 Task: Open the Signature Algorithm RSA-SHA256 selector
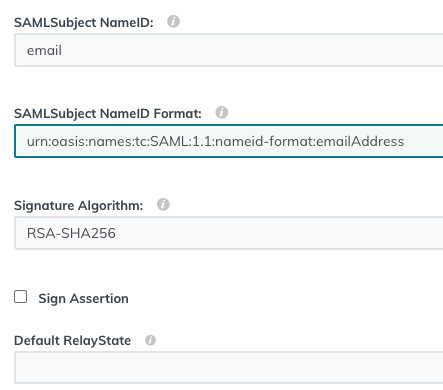coord(229,233)
